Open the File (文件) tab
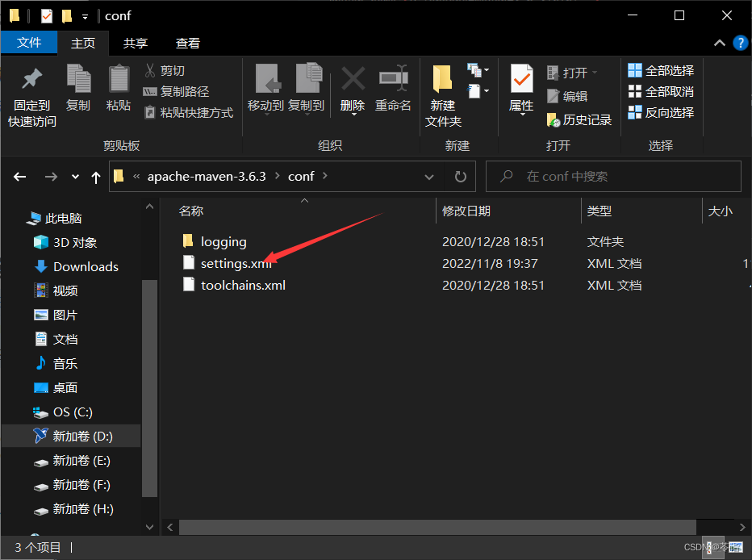 [29, 43]
